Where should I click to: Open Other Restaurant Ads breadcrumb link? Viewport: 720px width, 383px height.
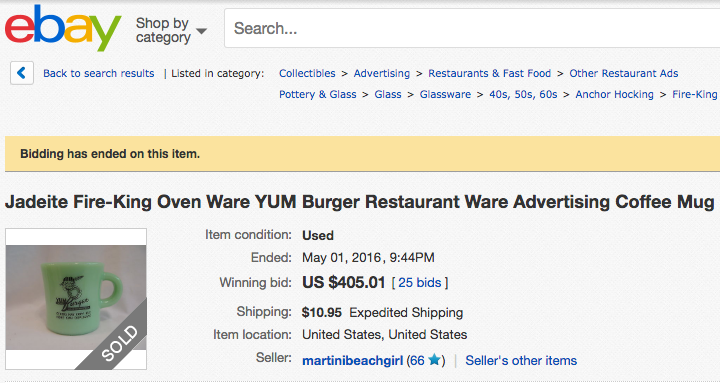click(624, 73)
